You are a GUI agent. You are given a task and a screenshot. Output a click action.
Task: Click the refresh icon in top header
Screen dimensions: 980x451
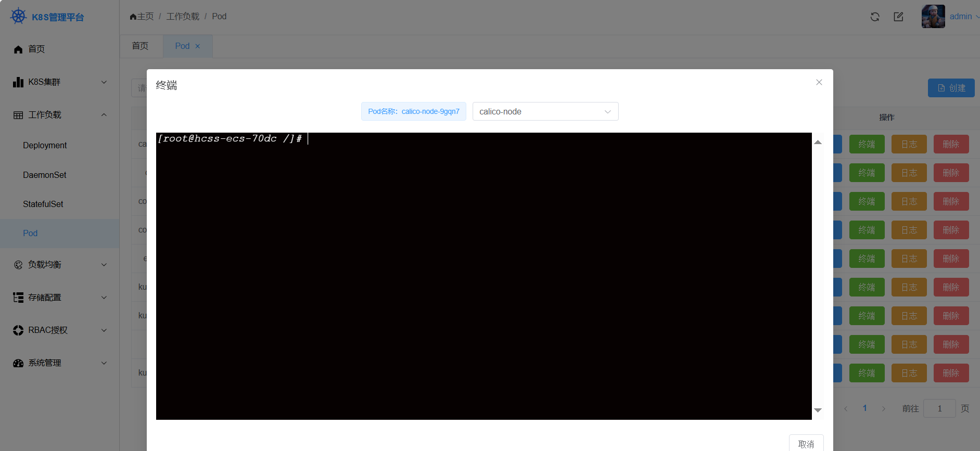[875, 17]
